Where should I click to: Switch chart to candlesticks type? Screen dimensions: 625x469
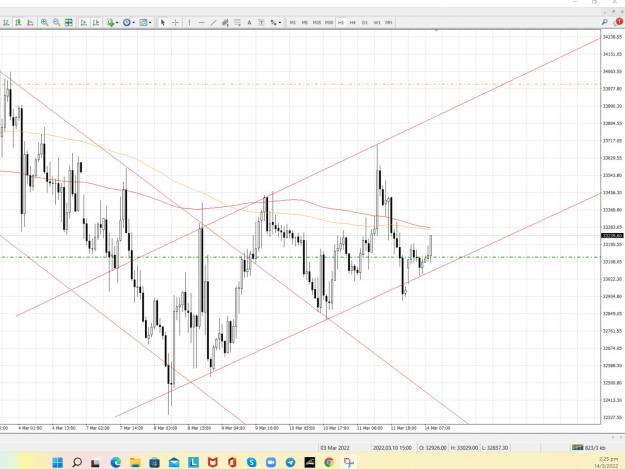coord(18,23)
